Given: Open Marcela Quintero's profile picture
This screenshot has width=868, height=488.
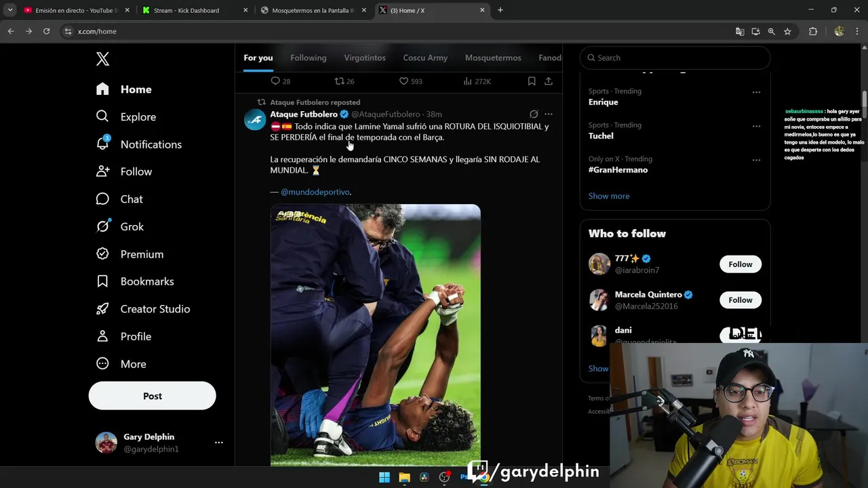Looking at the screenshot, I should (599, 300).
